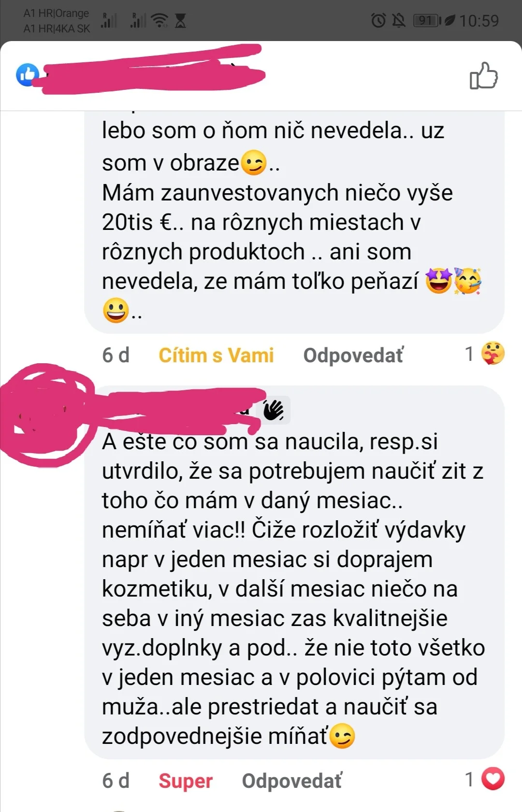522x812 pixels.
Task: Open the redacted commenter profile picture
Action: point(46,414)
